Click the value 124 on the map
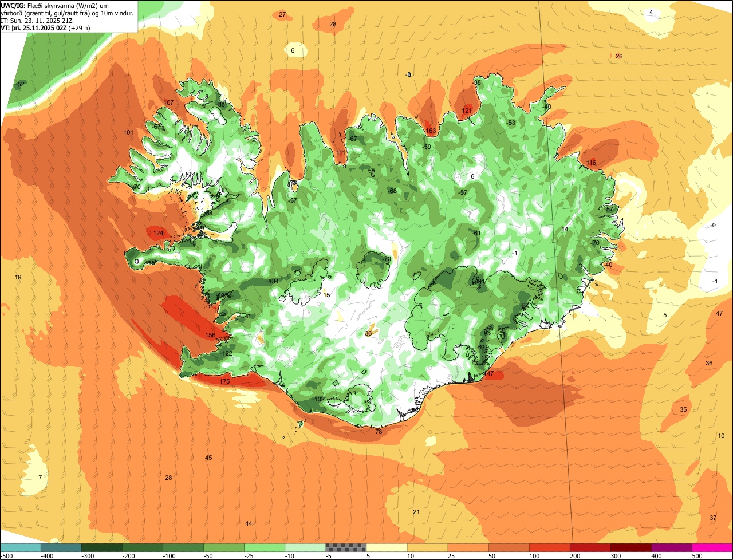The image size is (733, 560). pyautogui.click(x=158, y=233)
